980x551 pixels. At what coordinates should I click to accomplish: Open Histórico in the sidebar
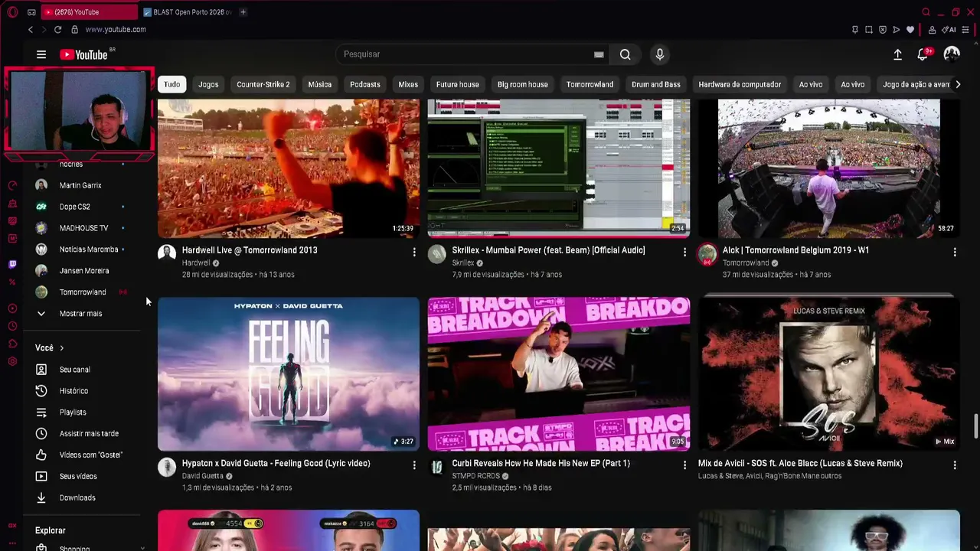tap(74, 391)
